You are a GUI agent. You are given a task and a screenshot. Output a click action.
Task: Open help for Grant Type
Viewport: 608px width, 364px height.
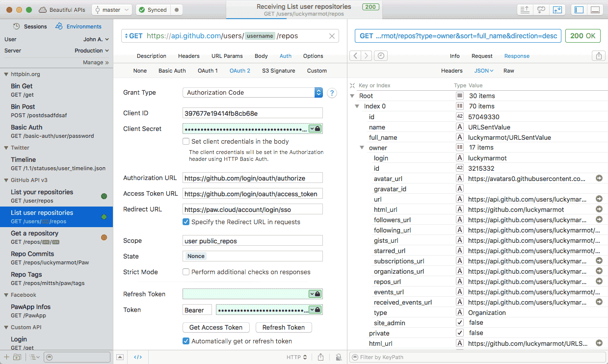[x=332, y=93]
